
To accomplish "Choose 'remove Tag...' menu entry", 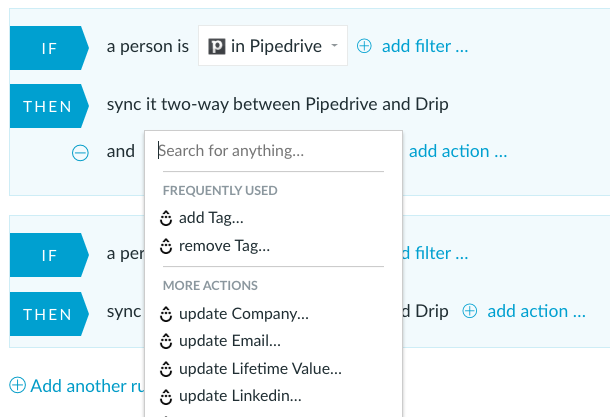I will point(224,246).
